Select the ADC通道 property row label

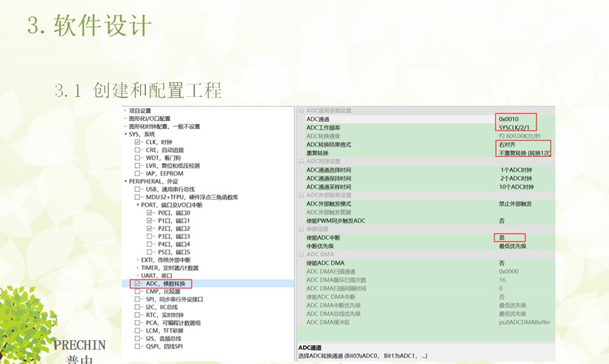pyautogui.click(x=318, y=119)
